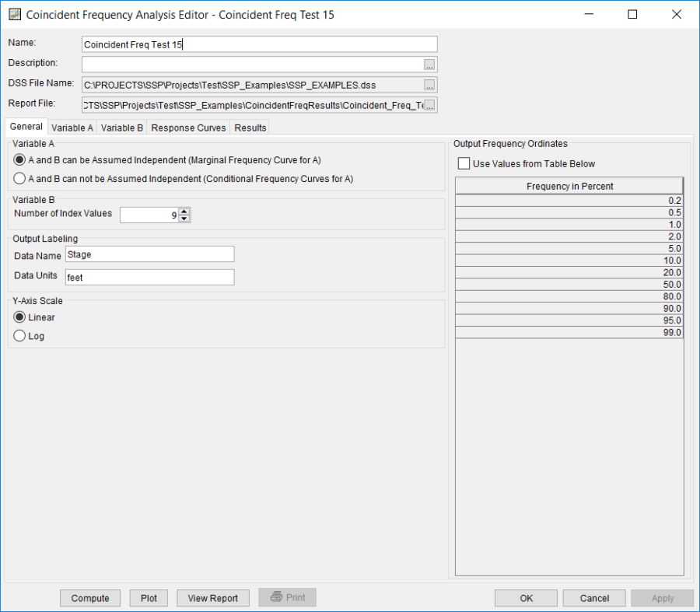Select A and B can not be Assumed Independent
Viewport: 700px width, 612px height.
(19, 178)
